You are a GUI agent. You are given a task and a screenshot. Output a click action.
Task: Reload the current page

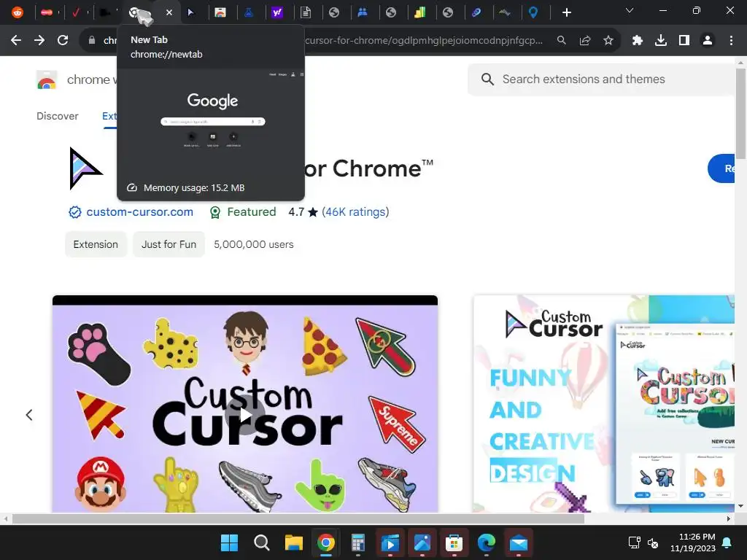(63, 41)
